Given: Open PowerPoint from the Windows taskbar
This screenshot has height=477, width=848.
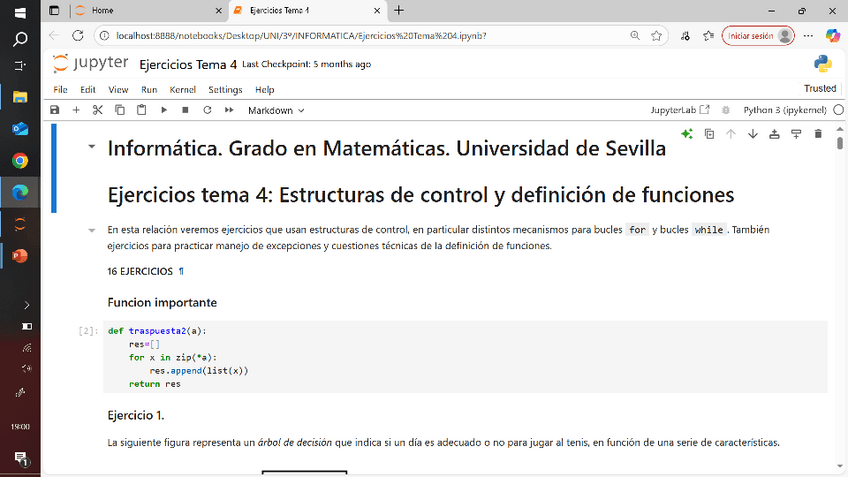Looking at the screenshot, I should [x=19, y=255].
